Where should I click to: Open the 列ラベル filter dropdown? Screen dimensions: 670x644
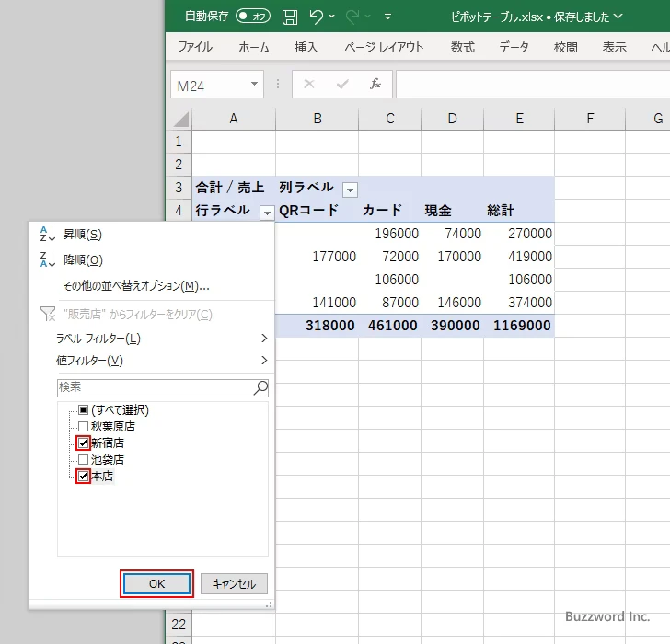[350, 190]
